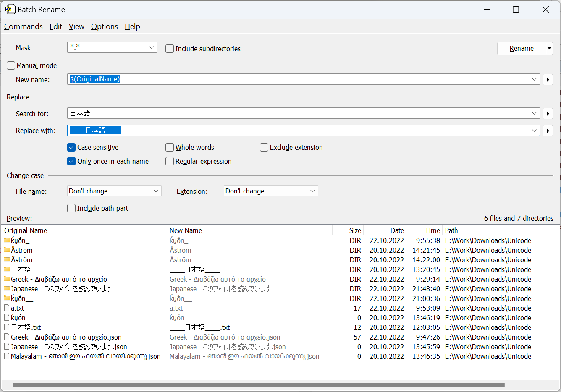The height and width of the screenshot is (392, 561).
Task: Click the Batch Rename app icon in title bar
Action: (10, 9)
